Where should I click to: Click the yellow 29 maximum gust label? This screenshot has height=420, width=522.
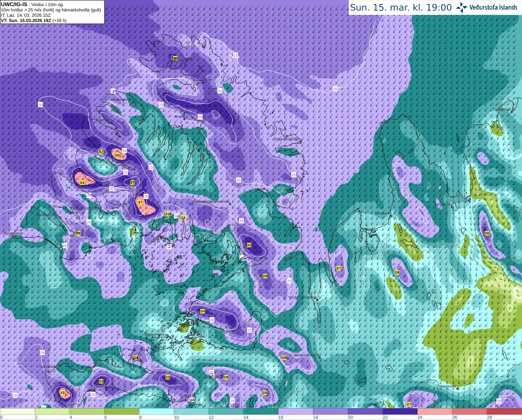[x=265, y=276]
